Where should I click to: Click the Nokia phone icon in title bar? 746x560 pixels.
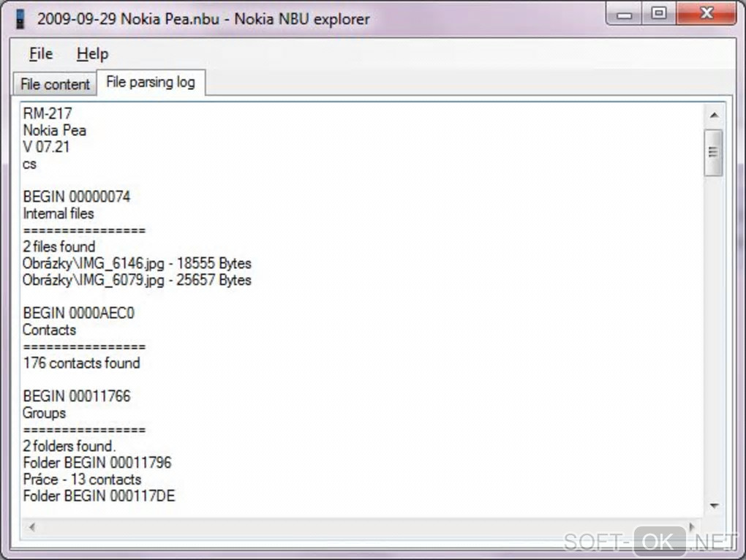click(20, 19)
